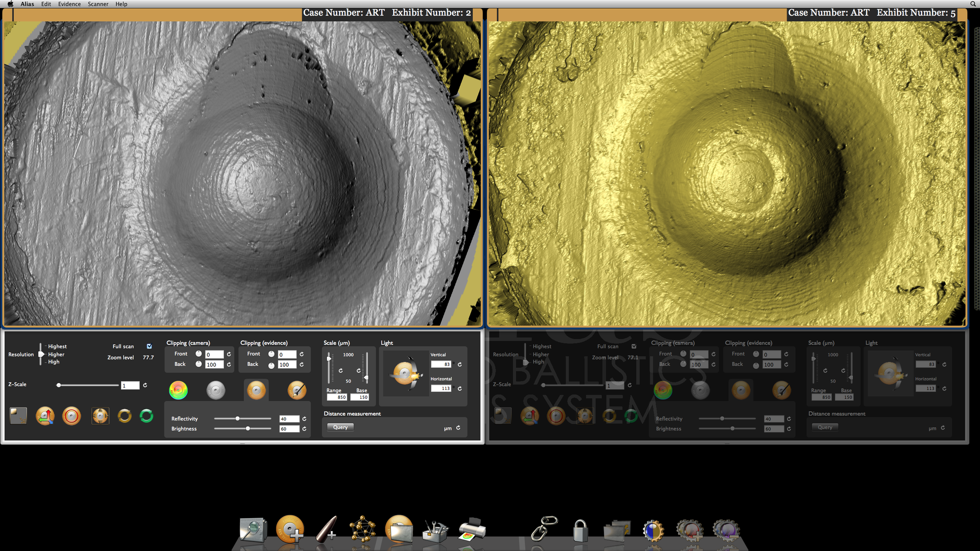This screenshot has width=980, height=551.
Task: Select the rainbow color-map render mode icon
Action: [x=178, y=390]
